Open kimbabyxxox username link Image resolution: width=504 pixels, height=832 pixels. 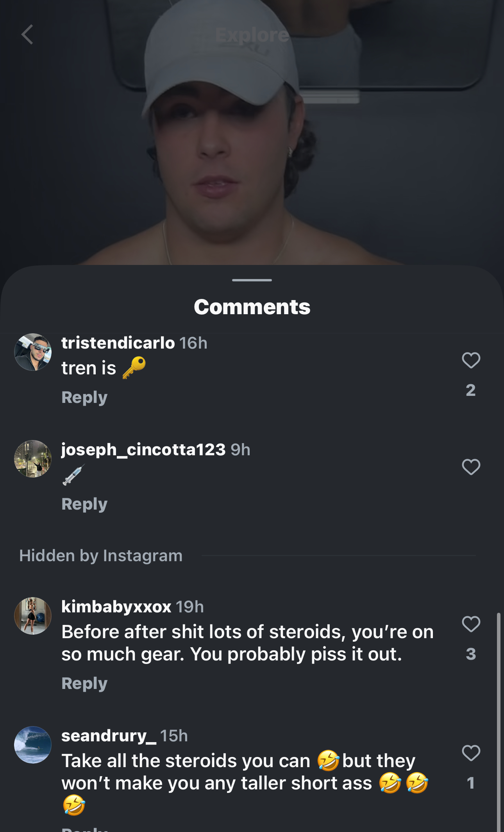pos(116,607)
